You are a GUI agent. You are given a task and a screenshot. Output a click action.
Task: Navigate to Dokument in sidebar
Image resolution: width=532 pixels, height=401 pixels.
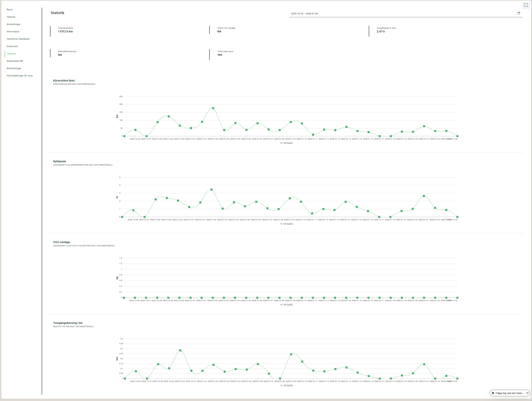tap(12, 46)
